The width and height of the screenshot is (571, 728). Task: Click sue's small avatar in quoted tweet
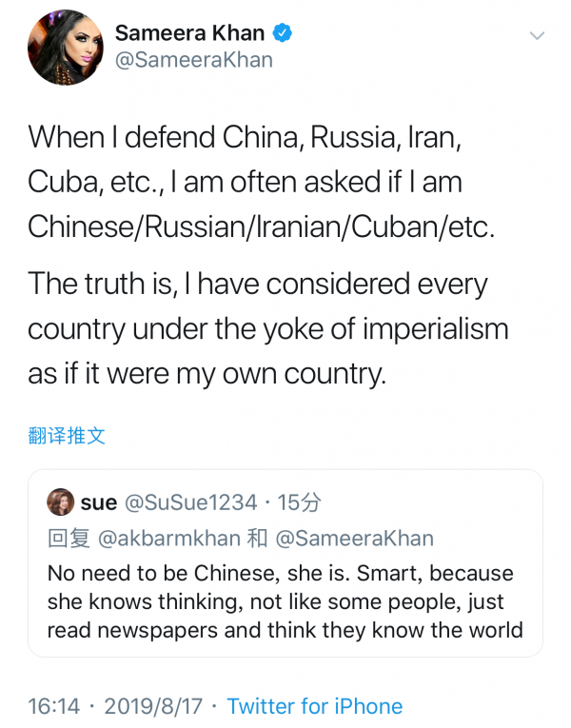pos(61,502)
